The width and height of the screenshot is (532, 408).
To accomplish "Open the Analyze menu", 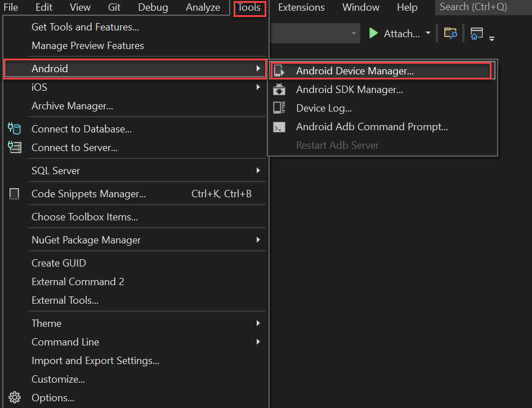I will [x=203, y=7].
